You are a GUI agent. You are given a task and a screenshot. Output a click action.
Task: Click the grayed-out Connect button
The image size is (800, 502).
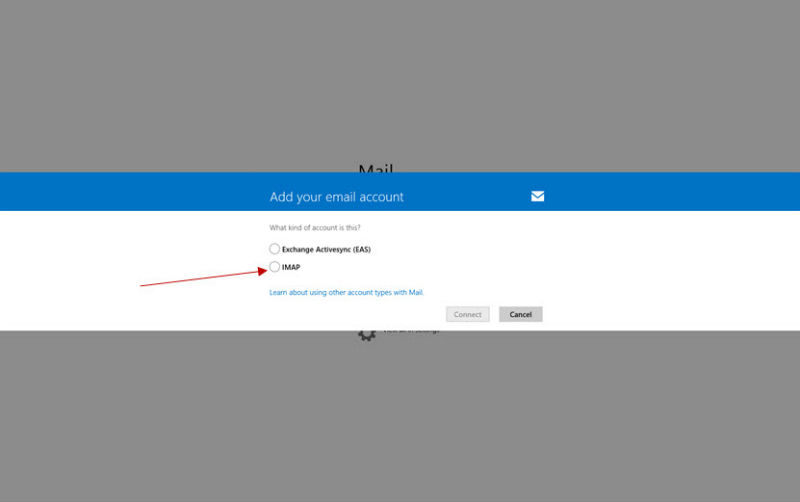(x=467, y=314)
